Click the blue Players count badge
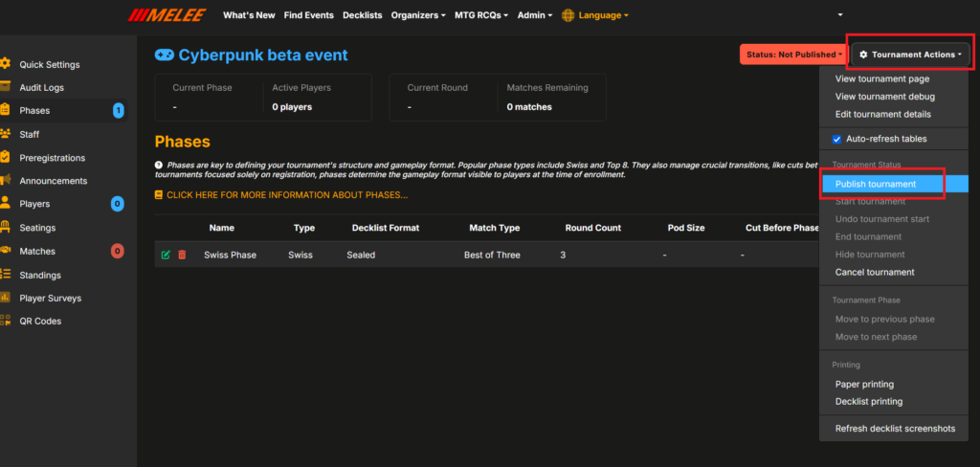The height and width of the screenshot is (467, 980). 117,204
